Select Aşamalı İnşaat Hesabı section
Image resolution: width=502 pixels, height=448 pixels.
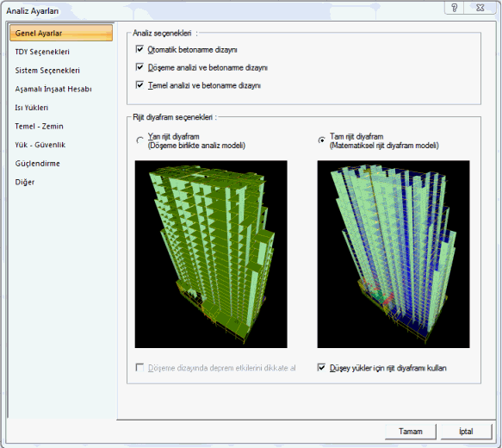pyautogui.click(x=53, y=89)
